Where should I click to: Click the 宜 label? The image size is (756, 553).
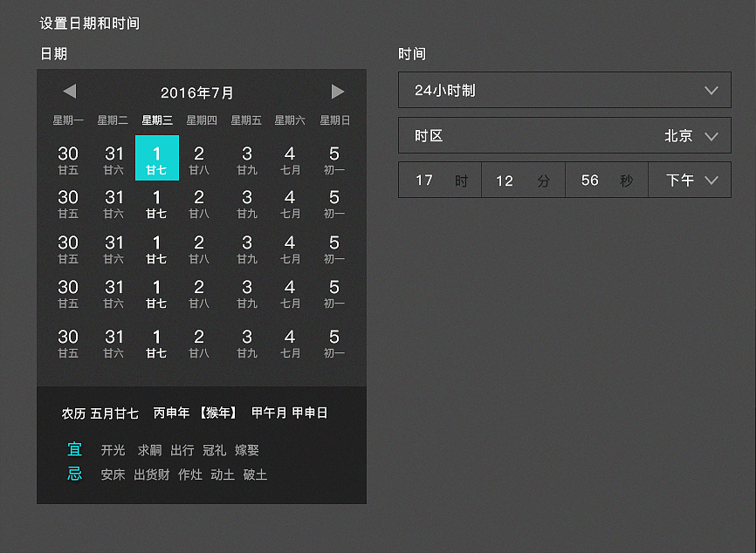click(74, 450)
